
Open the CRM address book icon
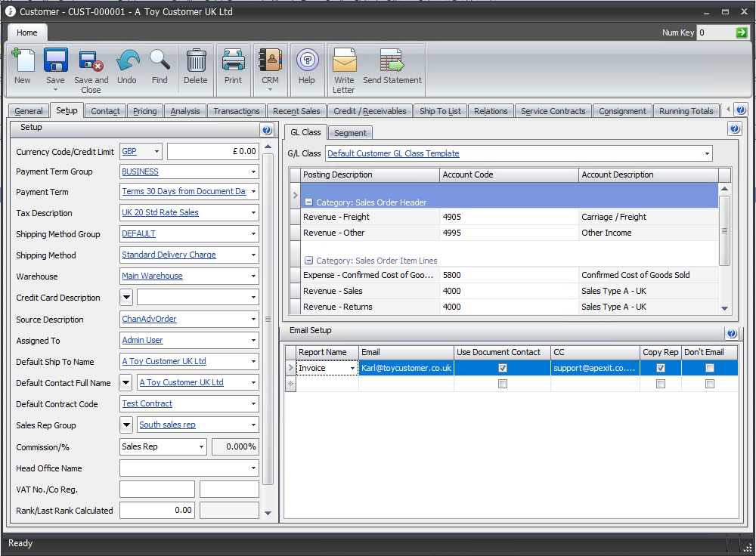coord(270,60)
